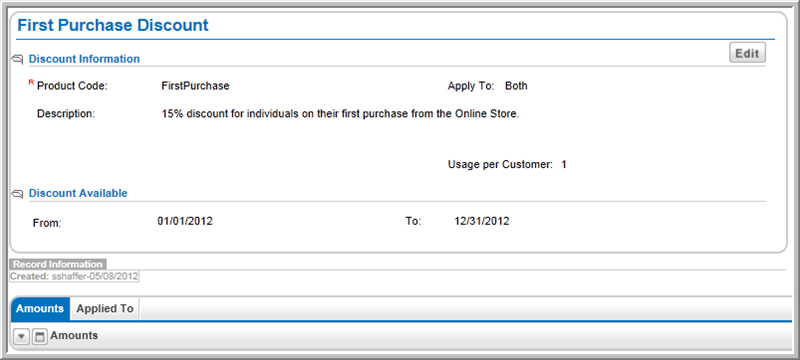Image resolution: width=800 pixels, height=360 pixels.
Task: Collapse the Discount Available section arrow icon
Action: pyautogui.click(x=17, y=194)
